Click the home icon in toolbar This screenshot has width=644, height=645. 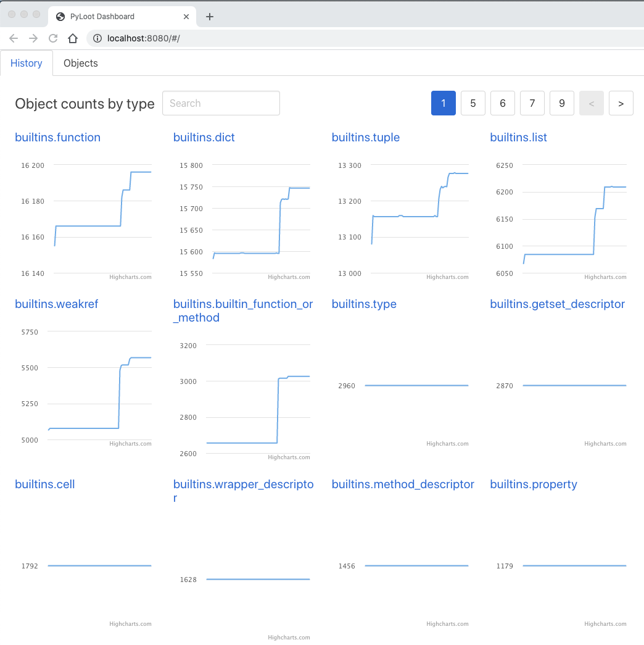(73, 38)
